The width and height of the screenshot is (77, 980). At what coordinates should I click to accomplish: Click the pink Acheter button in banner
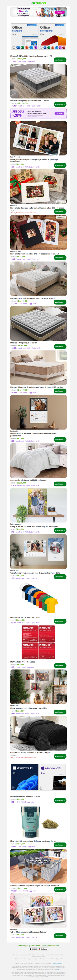tap(59, 12)
